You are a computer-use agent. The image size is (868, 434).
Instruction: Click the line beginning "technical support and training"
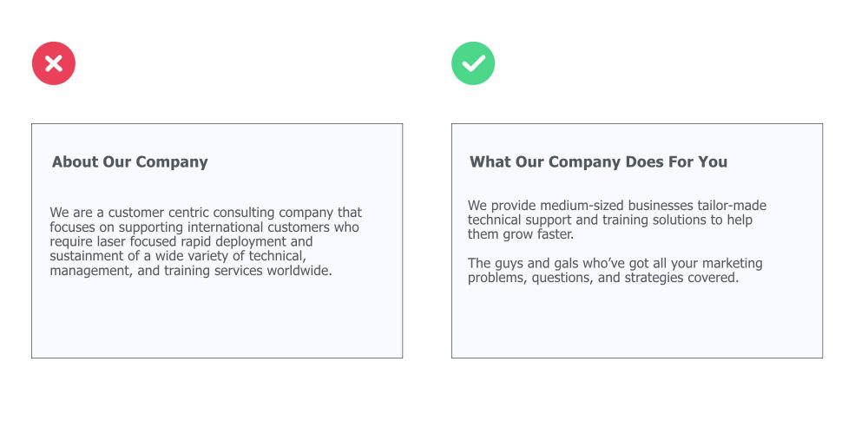click(610, 220)
